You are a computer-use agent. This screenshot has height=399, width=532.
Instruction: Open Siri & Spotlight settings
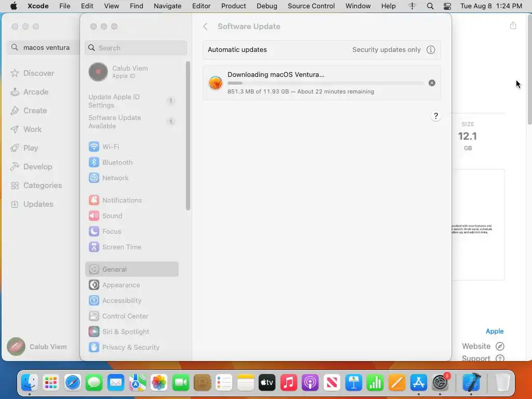[x=131, y=332]
